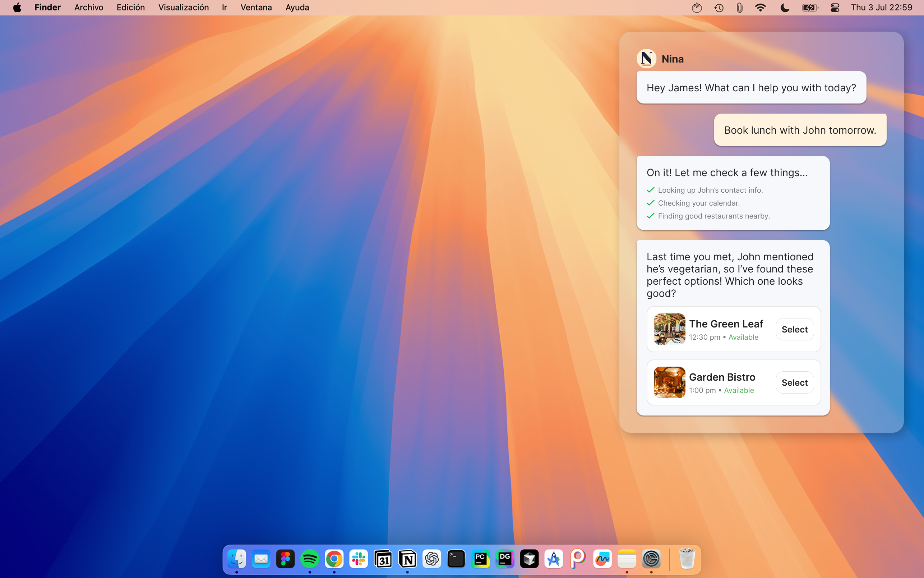This screenshot has width=924, height=578.
Task: Open the ChatGPT app in the dock
Action: click(x=431, y=559)
